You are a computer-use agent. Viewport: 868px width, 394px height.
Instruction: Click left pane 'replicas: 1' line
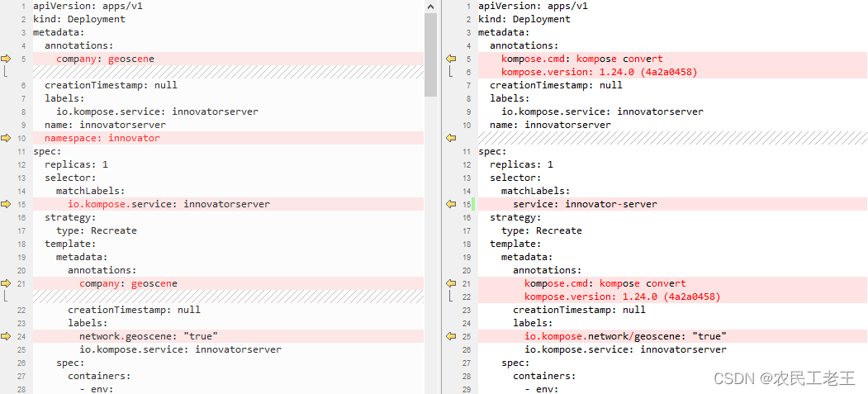click(x=76, y=165)
